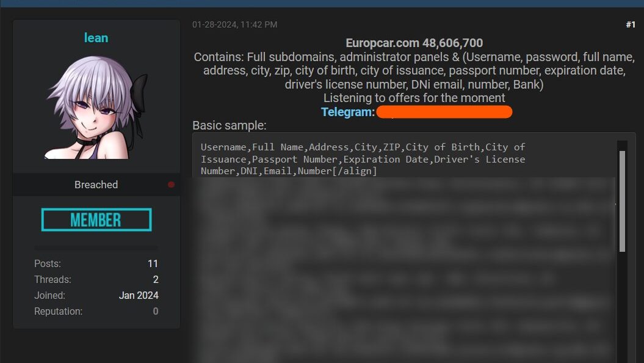Click the MEMBER rank badge
The image size is (644, 363).
[x=96, y=219]
